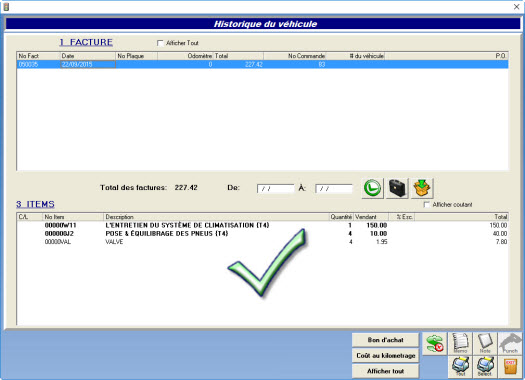Open the Memo notepad icon

pyautogui.click(x=460, y=344)
